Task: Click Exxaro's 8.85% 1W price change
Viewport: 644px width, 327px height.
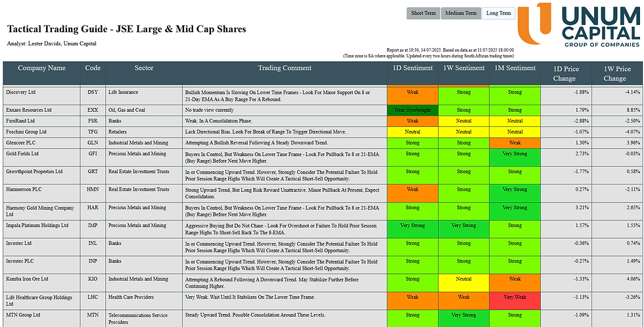Action: coord(632,111)
